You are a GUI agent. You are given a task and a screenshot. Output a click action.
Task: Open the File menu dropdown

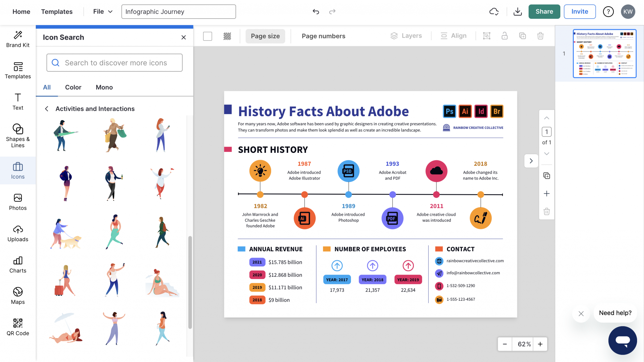102,11
